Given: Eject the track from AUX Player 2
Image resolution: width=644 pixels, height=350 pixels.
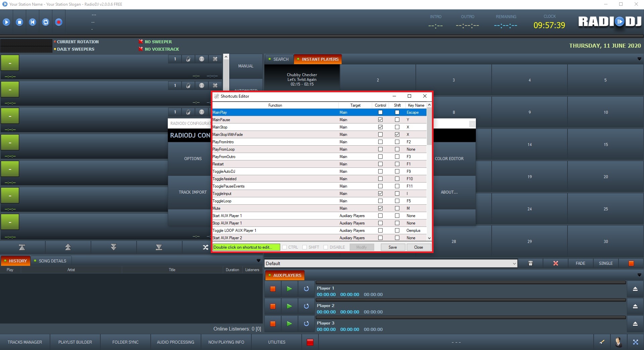Looking at the screenshot, I should (x=635, y=306).
